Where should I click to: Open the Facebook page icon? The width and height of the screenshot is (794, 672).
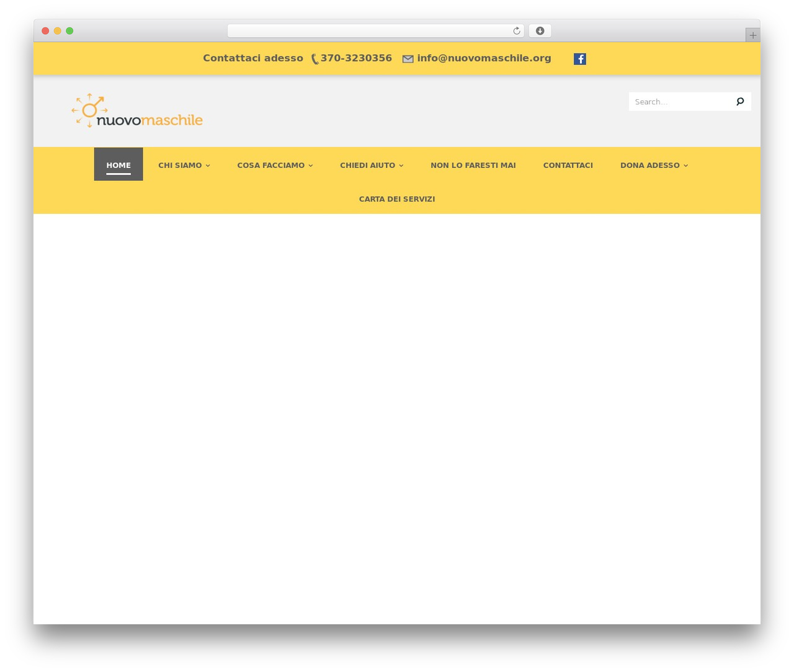pos(579,59)
